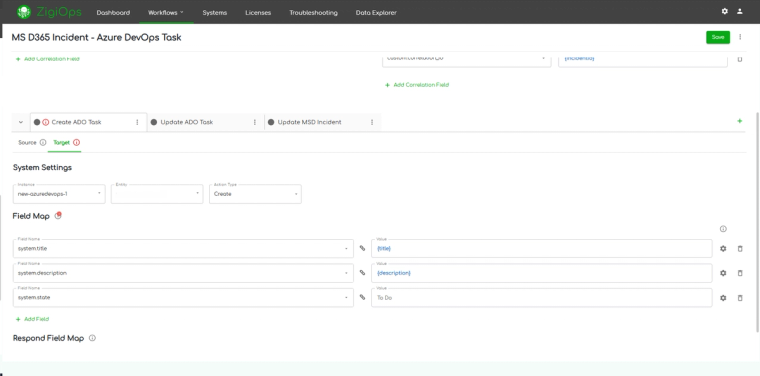Viewport: 760px width, 376px height.
Task: Open settings gear in top bar
Action: [725, 11]
